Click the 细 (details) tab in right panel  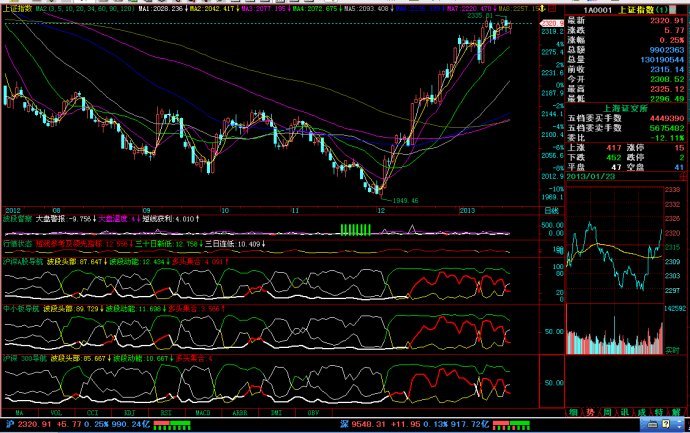574,412
